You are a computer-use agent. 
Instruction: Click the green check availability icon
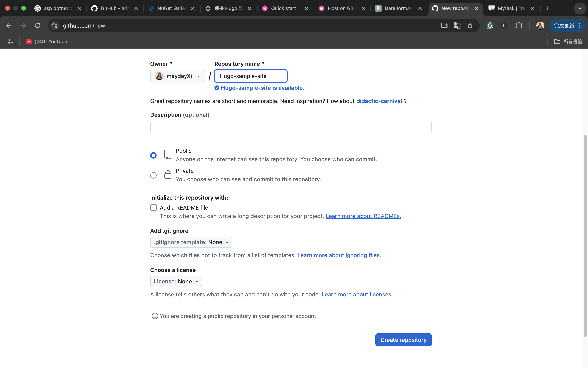click(217, 88)
